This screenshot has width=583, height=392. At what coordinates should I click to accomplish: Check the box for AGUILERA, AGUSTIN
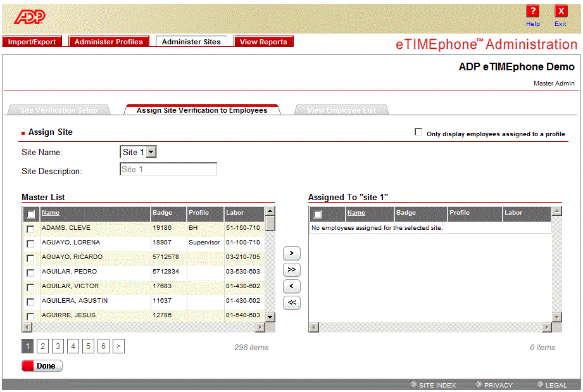click(30, 301)
